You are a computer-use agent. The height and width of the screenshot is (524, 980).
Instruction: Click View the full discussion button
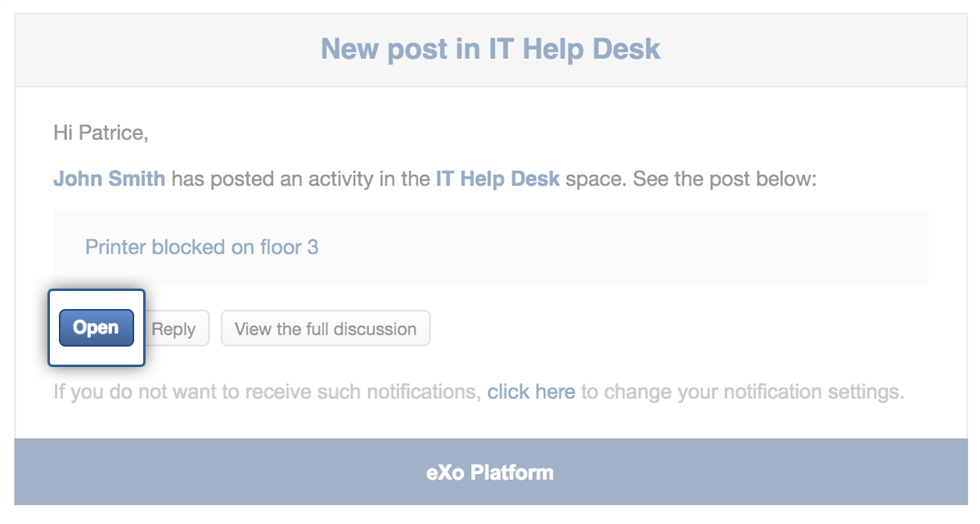(x=326, y=329)
